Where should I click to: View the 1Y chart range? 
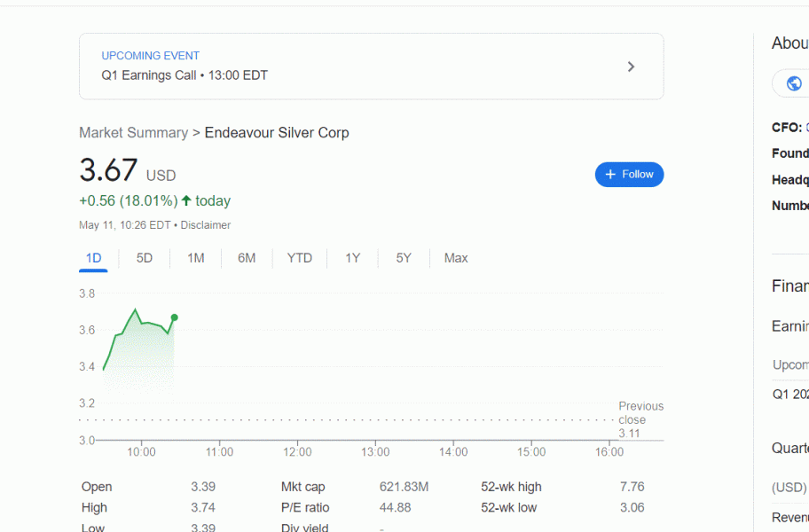352,258
